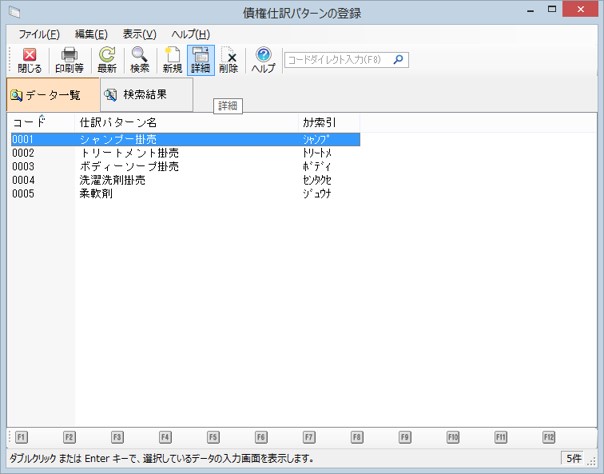Open the 表示(V) menu
The image size is (604, 474).
coord(139,34)
